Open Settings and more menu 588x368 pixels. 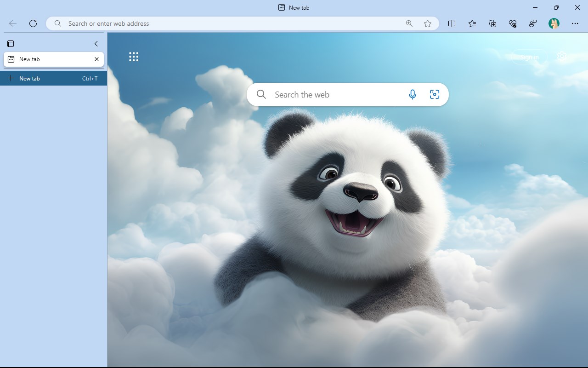tap(575, 23)
